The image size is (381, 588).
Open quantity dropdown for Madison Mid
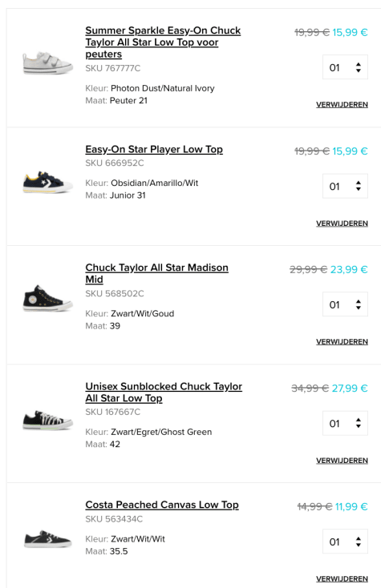click(345, 304)
